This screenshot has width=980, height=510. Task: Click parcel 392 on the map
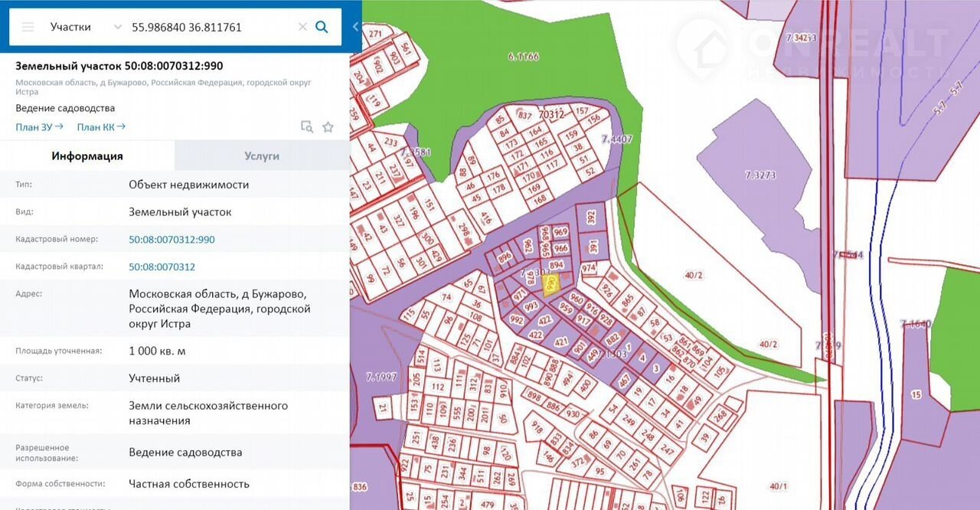(590, 217)
